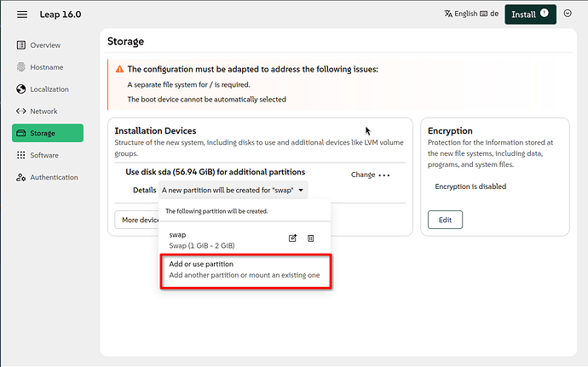This screenshot has height=367, width=588.
Task: Collapse the swap partition details dropdown
Action: (x=233, y=190)
